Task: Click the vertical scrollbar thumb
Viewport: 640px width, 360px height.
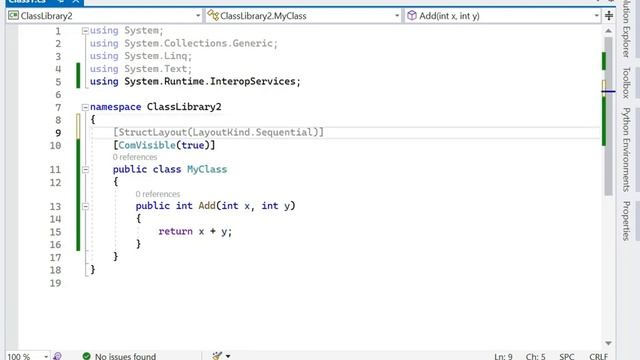Action: [x=609, y=116]
